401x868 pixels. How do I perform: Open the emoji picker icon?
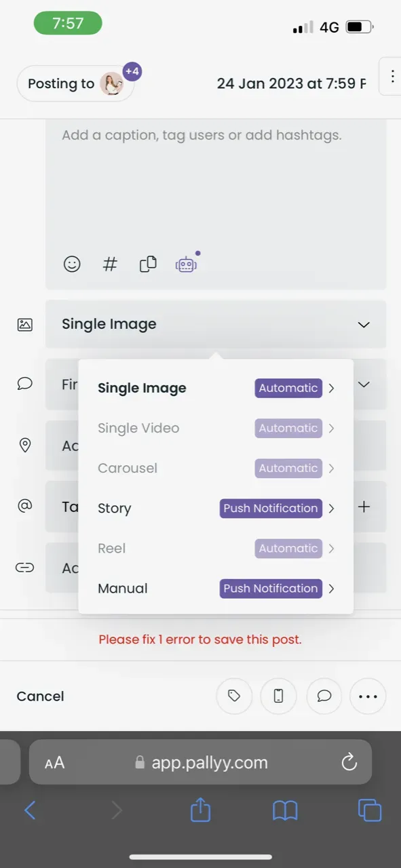[x=72, y=264]
